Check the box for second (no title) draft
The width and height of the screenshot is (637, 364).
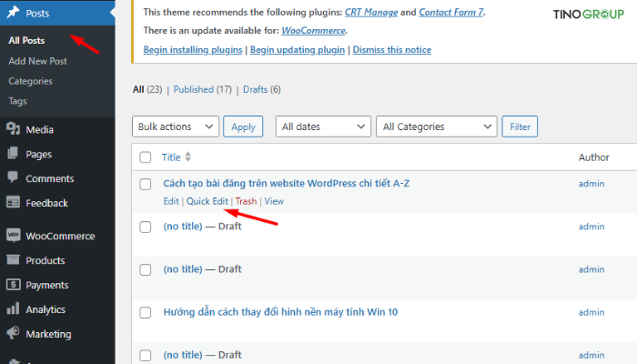tap(145, 269)
